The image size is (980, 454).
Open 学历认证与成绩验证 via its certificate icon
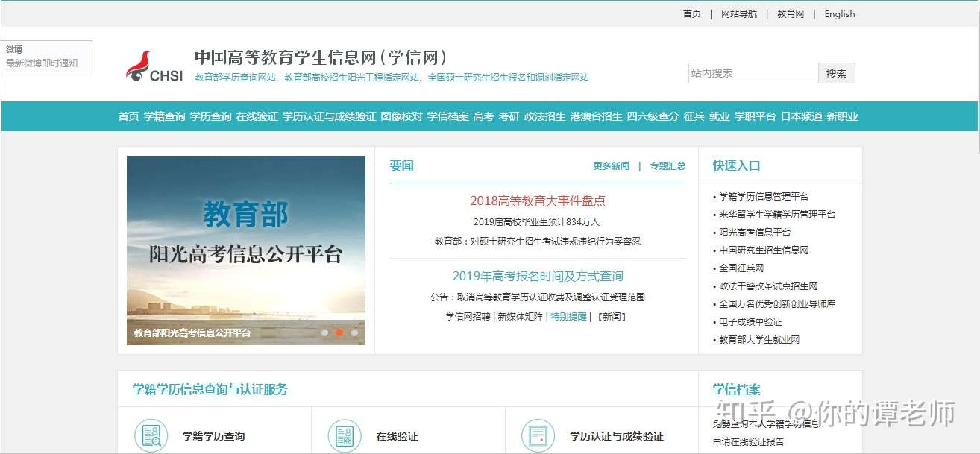pyautogui.click(x=537, y=433)
